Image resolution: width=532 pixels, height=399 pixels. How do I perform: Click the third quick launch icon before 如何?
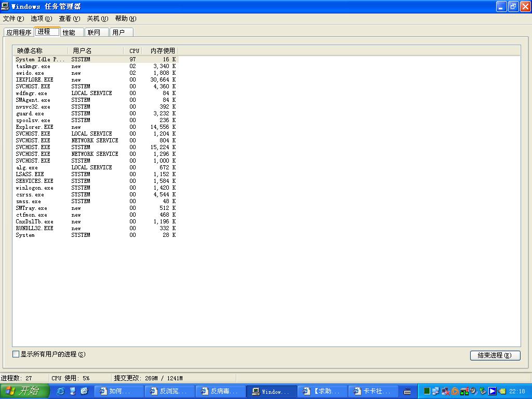point(85,391)
